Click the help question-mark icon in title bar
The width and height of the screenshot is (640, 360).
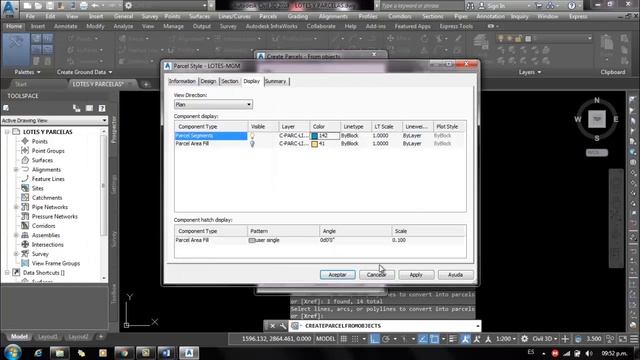[x=571, y=6]
